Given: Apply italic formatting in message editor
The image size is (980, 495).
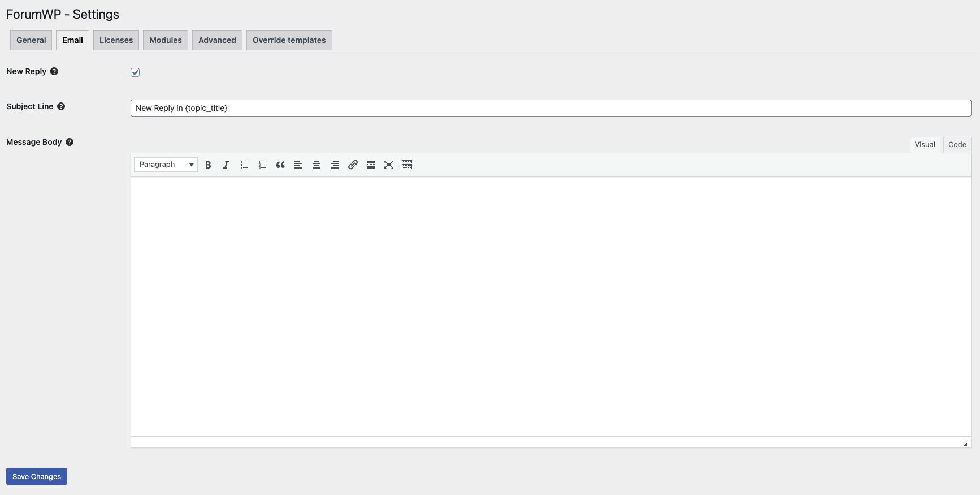Looking at the screenshot, I should coord(226,165).
